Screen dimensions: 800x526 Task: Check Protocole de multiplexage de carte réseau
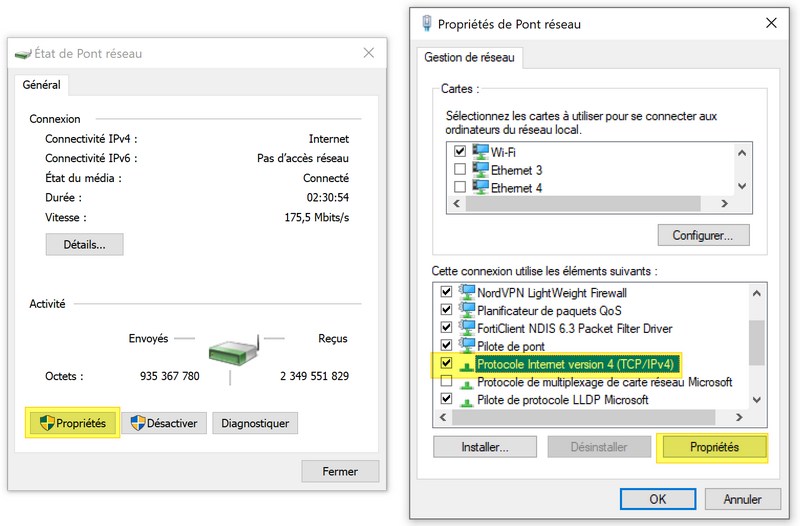coord(446,382)
